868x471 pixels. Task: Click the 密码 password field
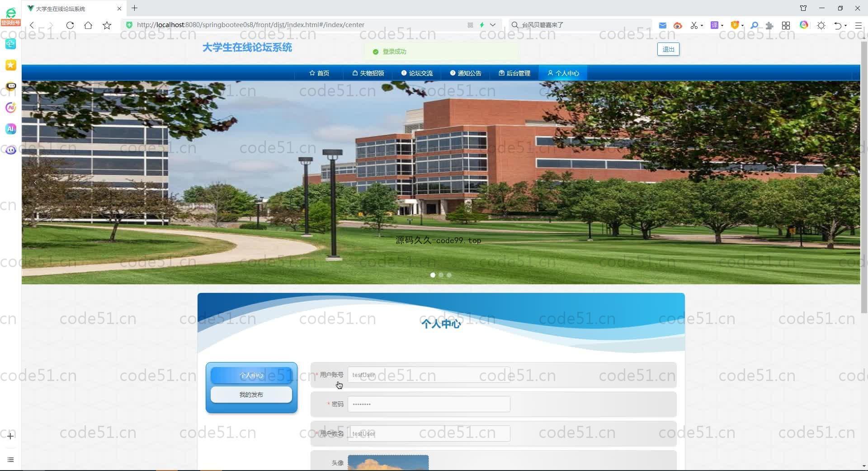click(429, 404)
